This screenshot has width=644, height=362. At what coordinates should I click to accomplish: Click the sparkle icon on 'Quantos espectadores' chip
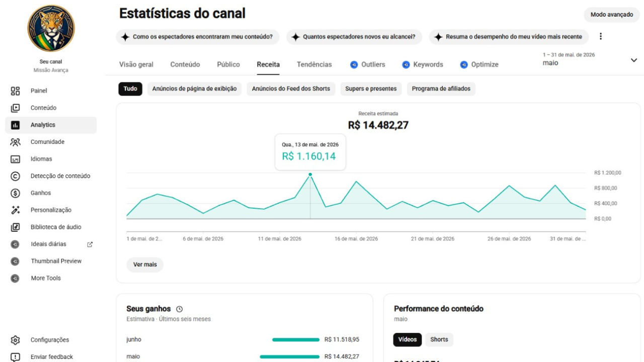point(295,37)
